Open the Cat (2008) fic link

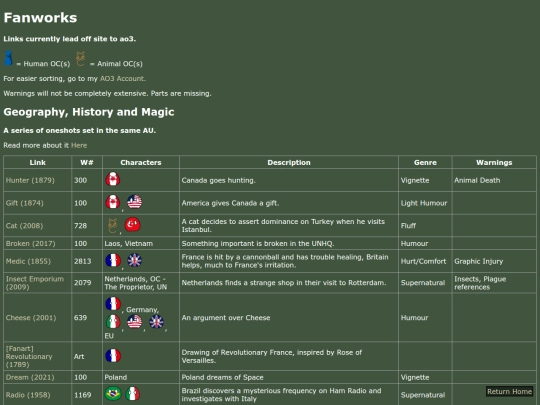24,226
